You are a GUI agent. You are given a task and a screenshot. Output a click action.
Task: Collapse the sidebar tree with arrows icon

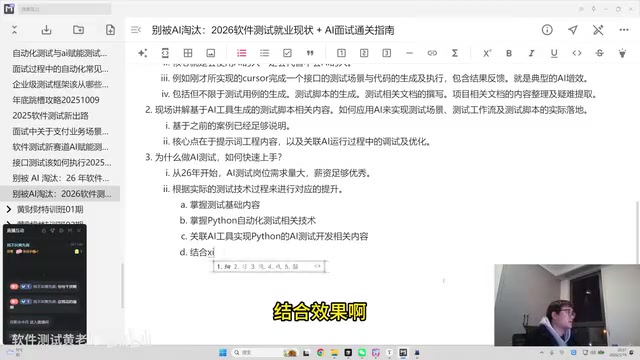pyautogui.click(x=14, y=30)
